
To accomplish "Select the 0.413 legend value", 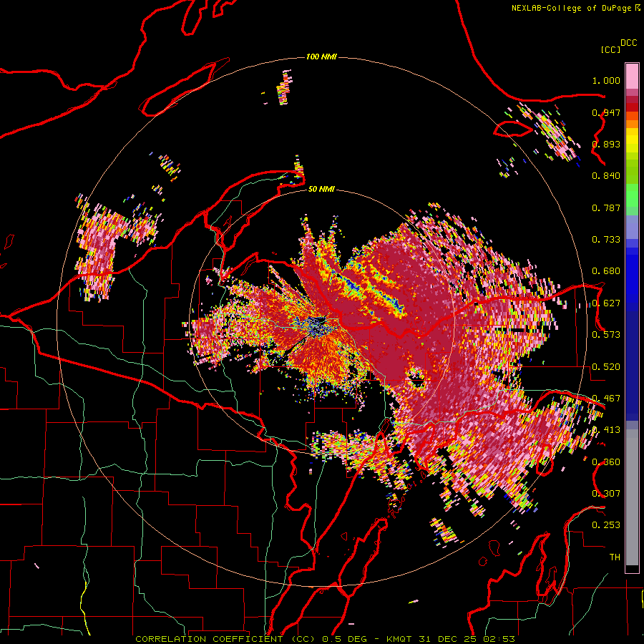I will (606, 430).
